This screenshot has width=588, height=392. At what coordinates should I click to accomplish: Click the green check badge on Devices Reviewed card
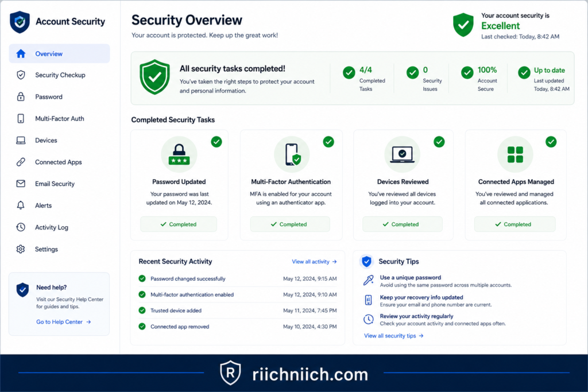tap(439, 142)
